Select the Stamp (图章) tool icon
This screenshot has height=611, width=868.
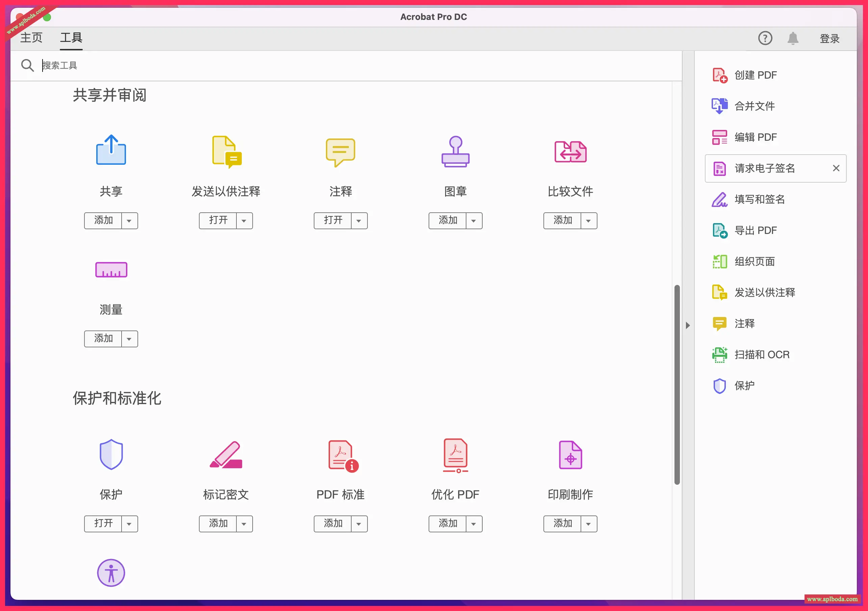point(455,152)
